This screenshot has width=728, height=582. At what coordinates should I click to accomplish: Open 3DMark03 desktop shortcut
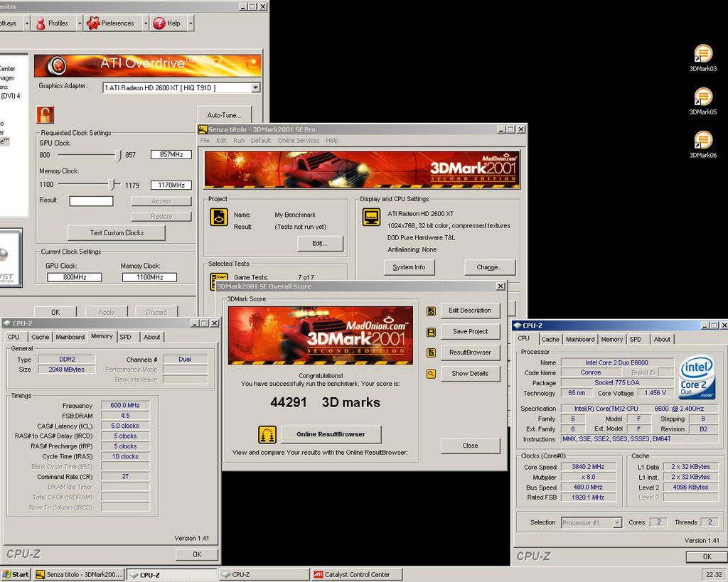click(703, 53)
